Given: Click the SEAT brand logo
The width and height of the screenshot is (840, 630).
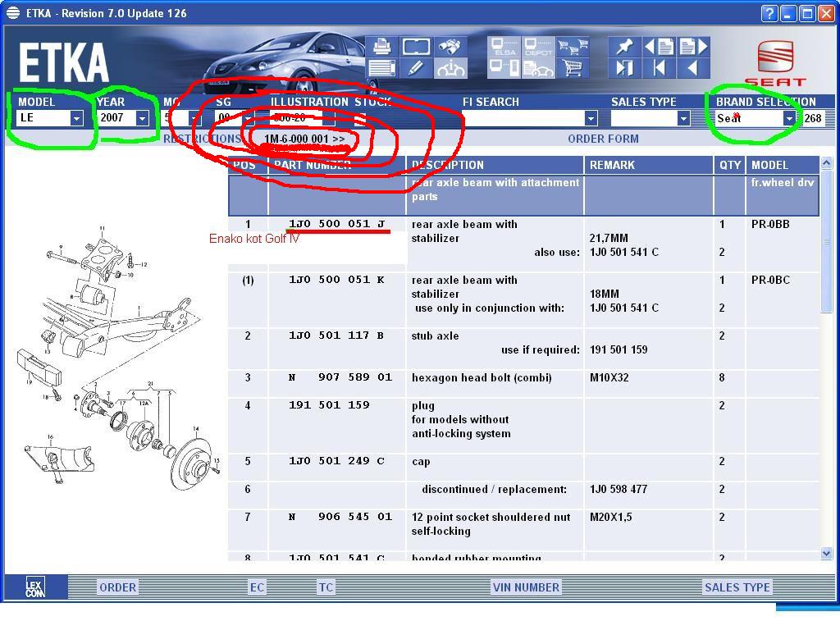Looking at the screenshot, I should pyautogui.click(x=775, y=63).
